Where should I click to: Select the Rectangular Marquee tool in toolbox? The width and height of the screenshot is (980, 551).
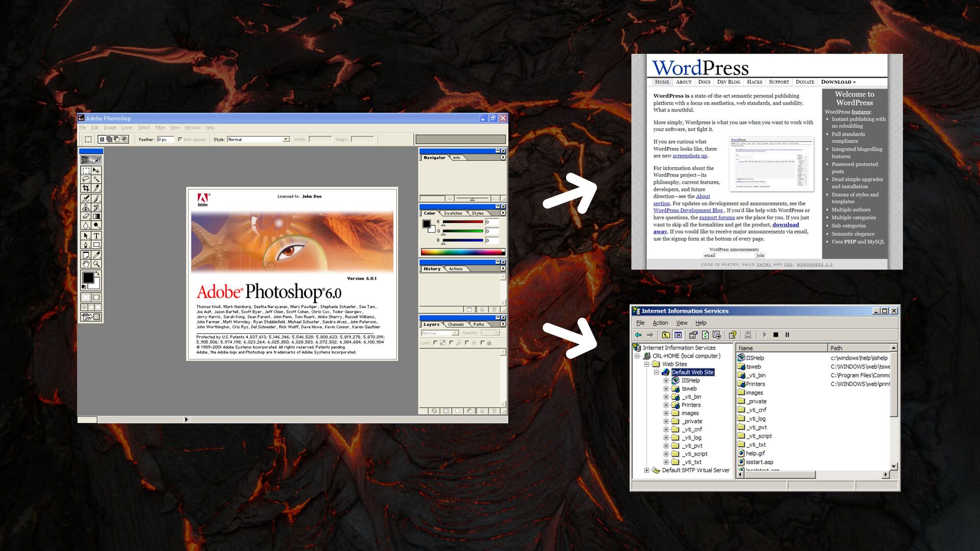tap(86, 170)
